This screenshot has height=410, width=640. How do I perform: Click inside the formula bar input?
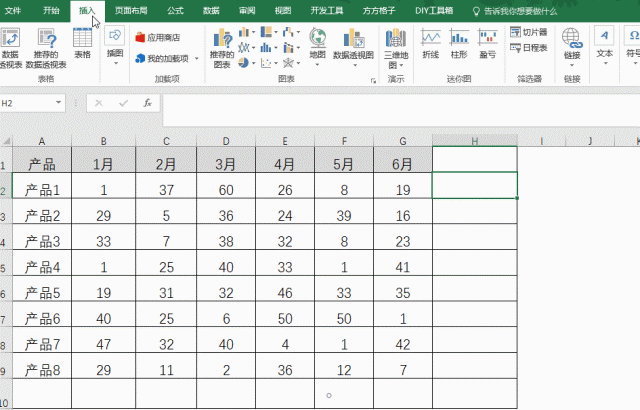401,110
